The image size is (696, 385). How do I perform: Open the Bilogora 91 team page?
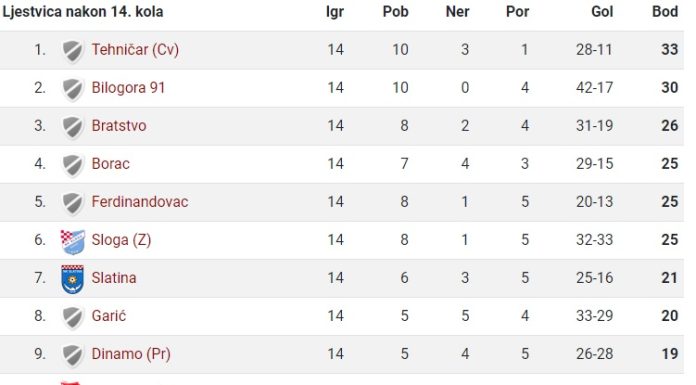click(128, 87)
